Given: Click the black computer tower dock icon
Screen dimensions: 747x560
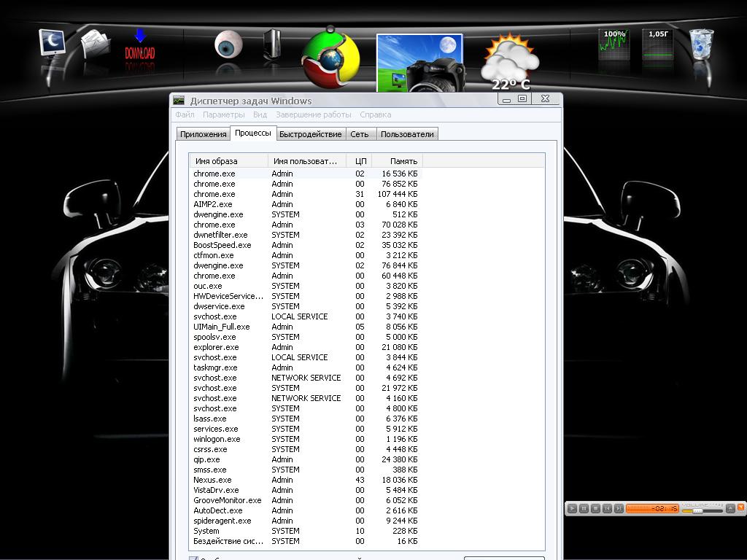Looking at the screenshot, I should click(272, 45).
